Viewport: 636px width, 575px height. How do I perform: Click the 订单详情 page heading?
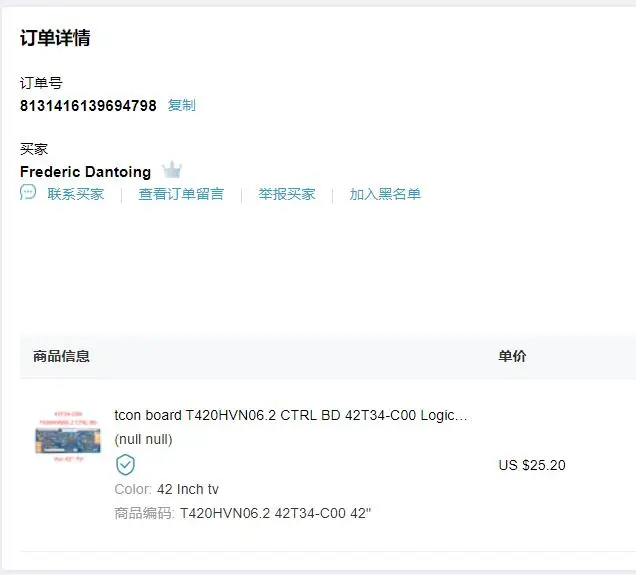pyautogui.click(x=55, y=38)
